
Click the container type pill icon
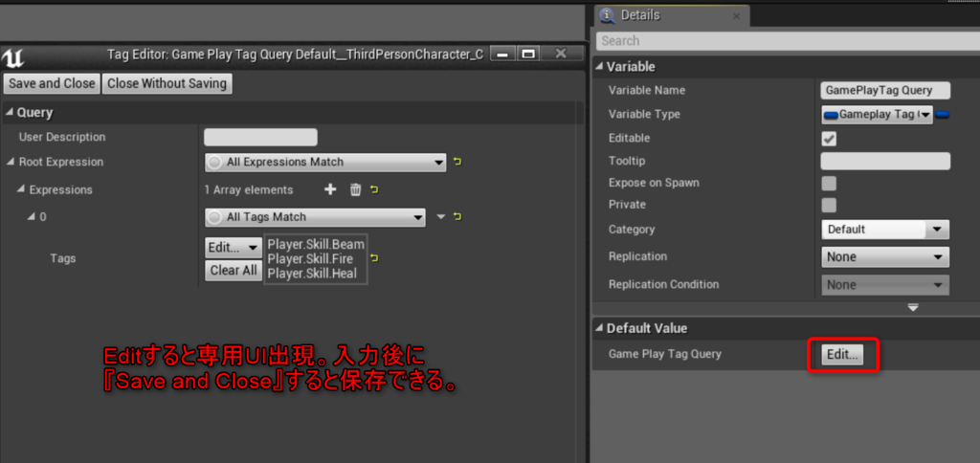(944, 115)
